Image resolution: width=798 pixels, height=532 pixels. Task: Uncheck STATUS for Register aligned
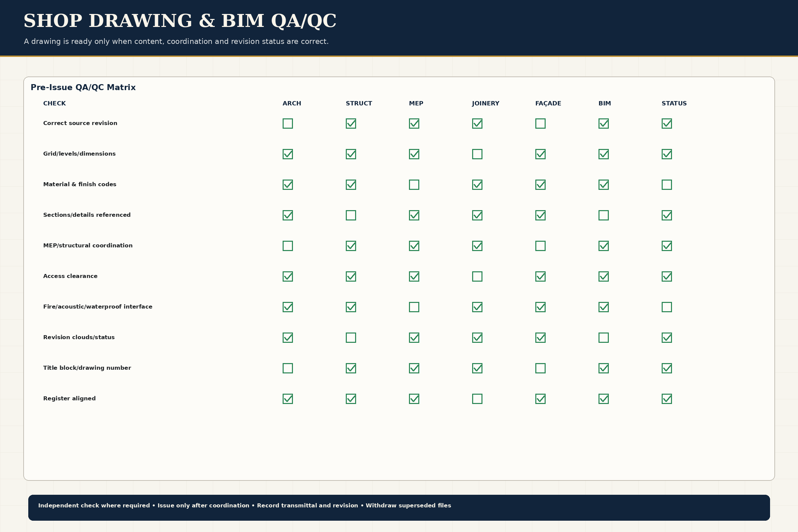point(667,399)
